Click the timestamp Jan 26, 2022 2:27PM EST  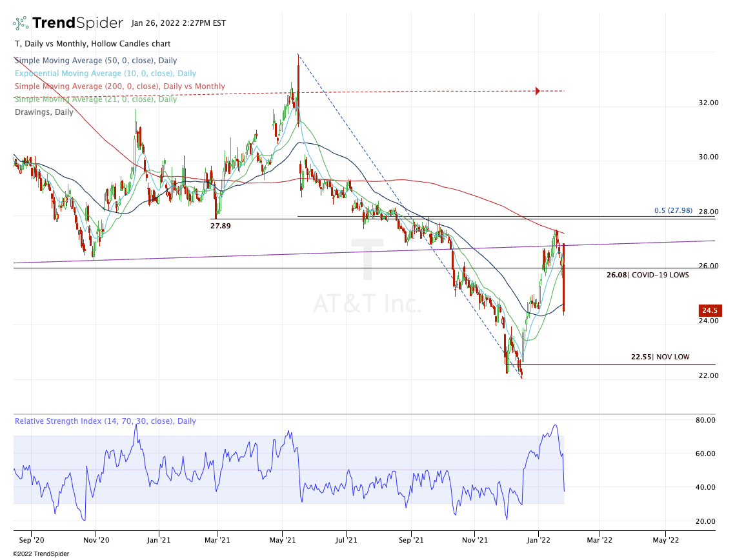point(179,23)
